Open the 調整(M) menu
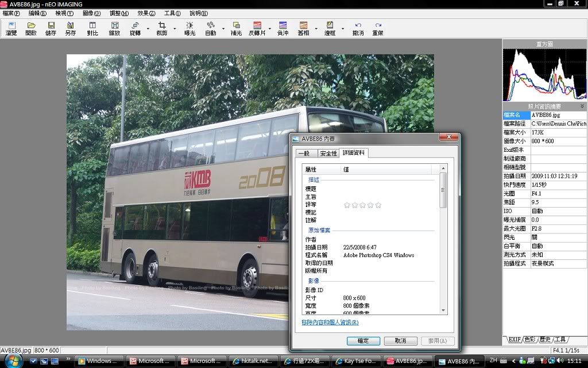This screenshot has width=588, height=368. [119, 13]
